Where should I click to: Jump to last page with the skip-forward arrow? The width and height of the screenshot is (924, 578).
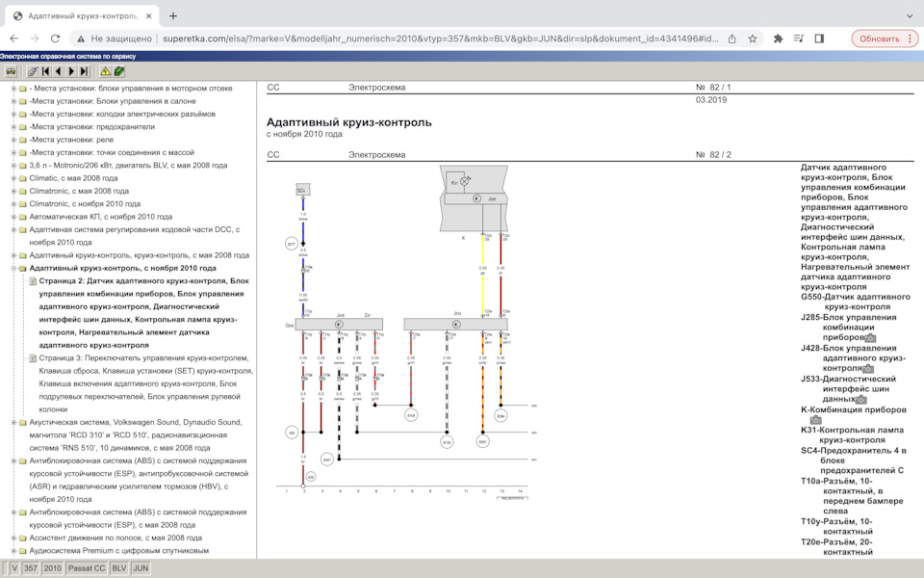(84, 71)
